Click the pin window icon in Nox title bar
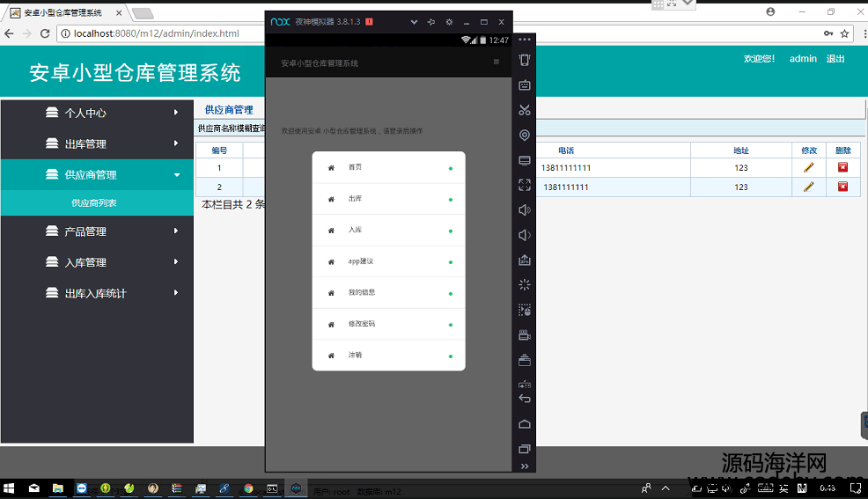The height and width of the screenshot is (499, 868). point(431,22)
